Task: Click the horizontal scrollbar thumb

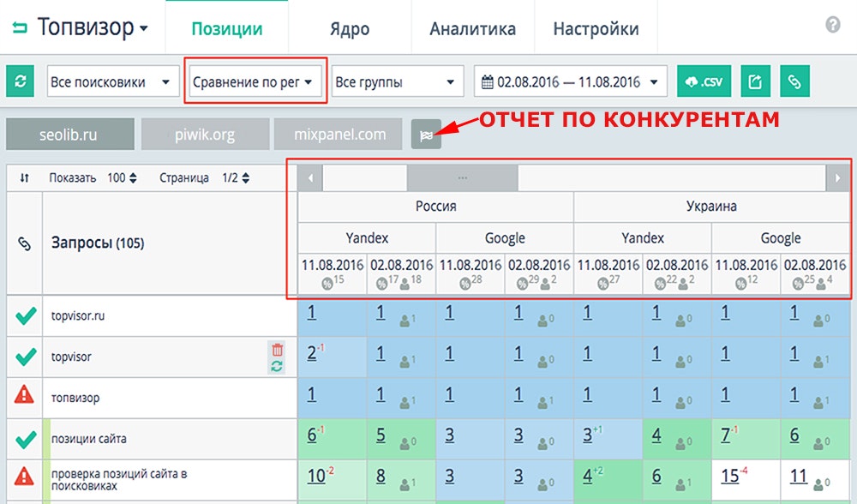Action: [x=463, y=178]
